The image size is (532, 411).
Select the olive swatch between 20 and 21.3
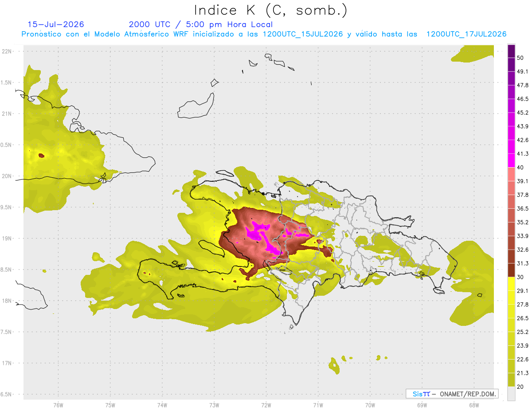512,380
